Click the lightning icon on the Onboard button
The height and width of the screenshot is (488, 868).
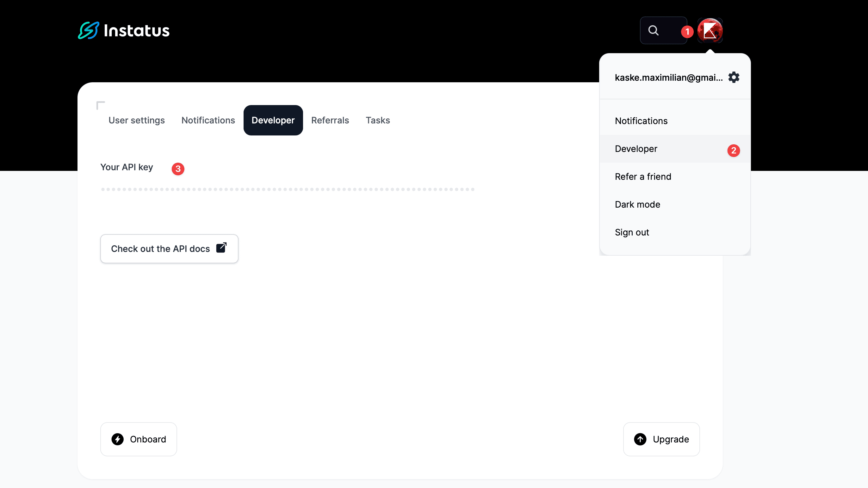(x=118, y=439)
